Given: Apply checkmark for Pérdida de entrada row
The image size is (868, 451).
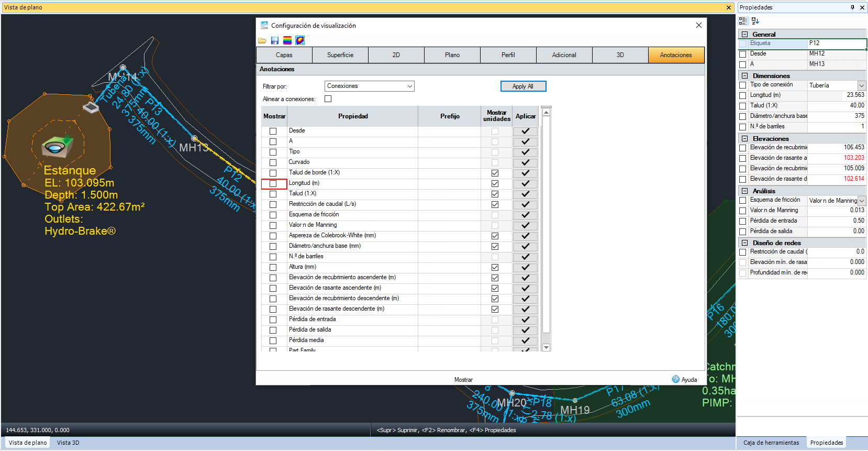Looking at the screenshot, I should click(525, 320).
